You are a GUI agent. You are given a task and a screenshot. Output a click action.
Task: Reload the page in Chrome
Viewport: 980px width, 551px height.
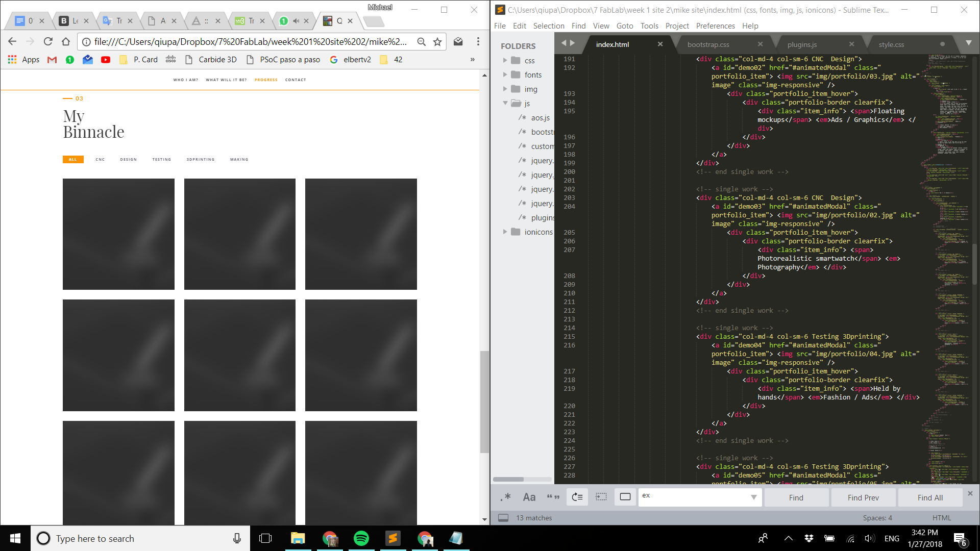(x=48, y=42)
